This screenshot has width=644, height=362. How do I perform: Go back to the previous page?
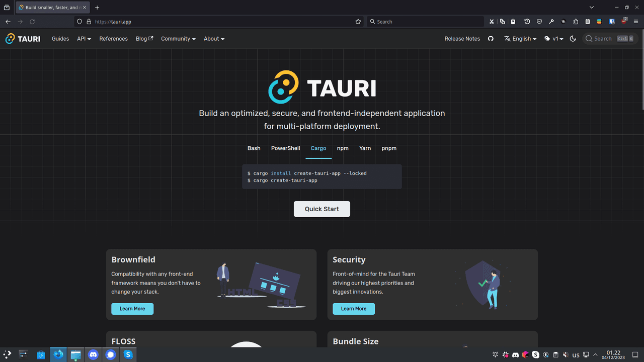click(8, 22)
